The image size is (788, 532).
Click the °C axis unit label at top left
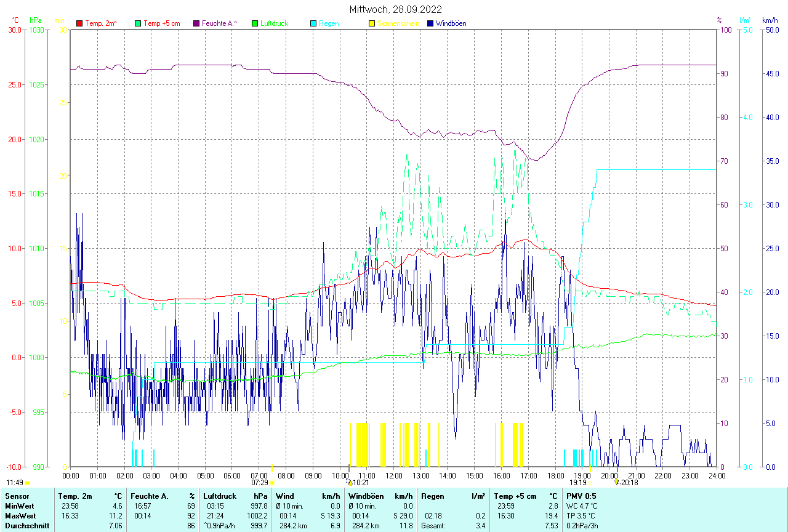[x=15, y=20]
